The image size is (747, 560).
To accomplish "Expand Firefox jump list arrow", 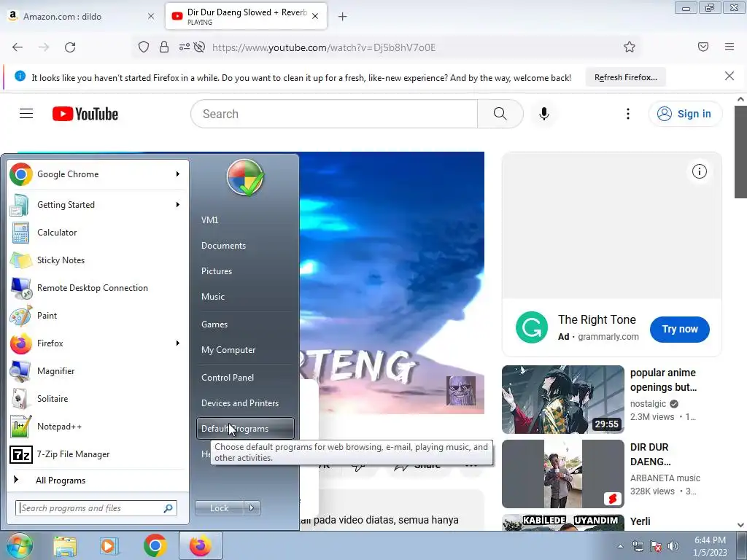I will (x=178, y=343).
